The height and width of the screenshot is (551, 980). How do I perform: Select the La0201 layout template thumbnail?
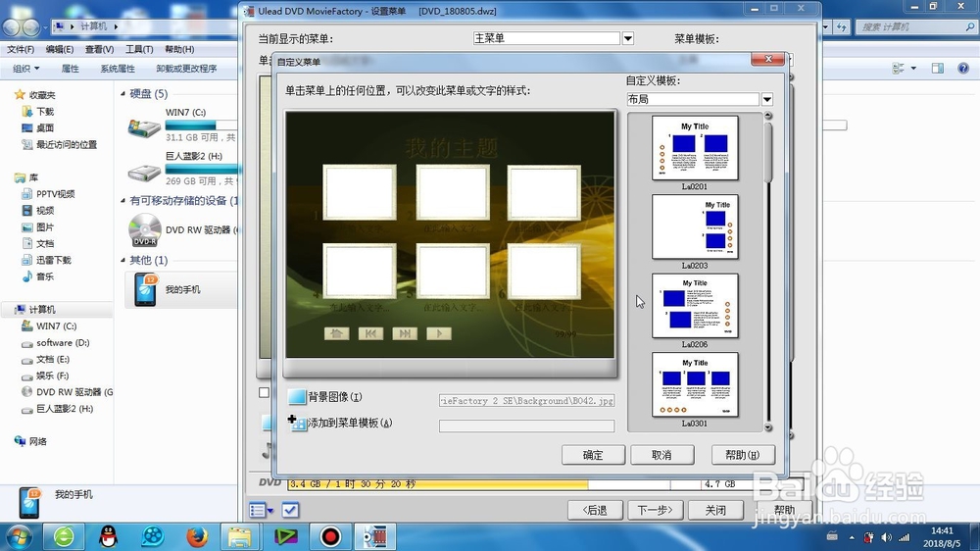point(695,148)
